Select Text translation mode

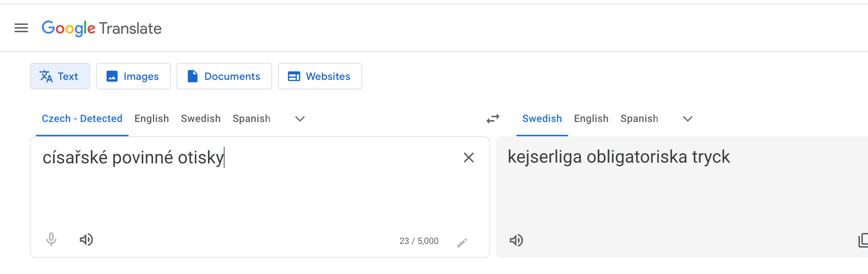tap(60, 76)
